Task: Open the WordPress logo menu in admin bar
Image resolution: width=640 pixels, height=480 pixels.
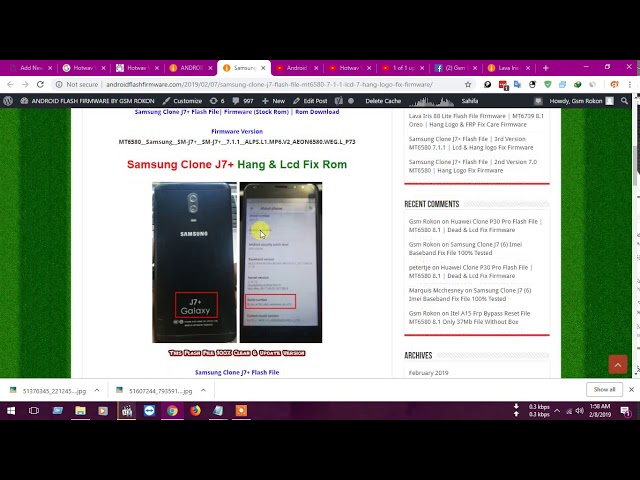Action: click(x=8, y=101)
